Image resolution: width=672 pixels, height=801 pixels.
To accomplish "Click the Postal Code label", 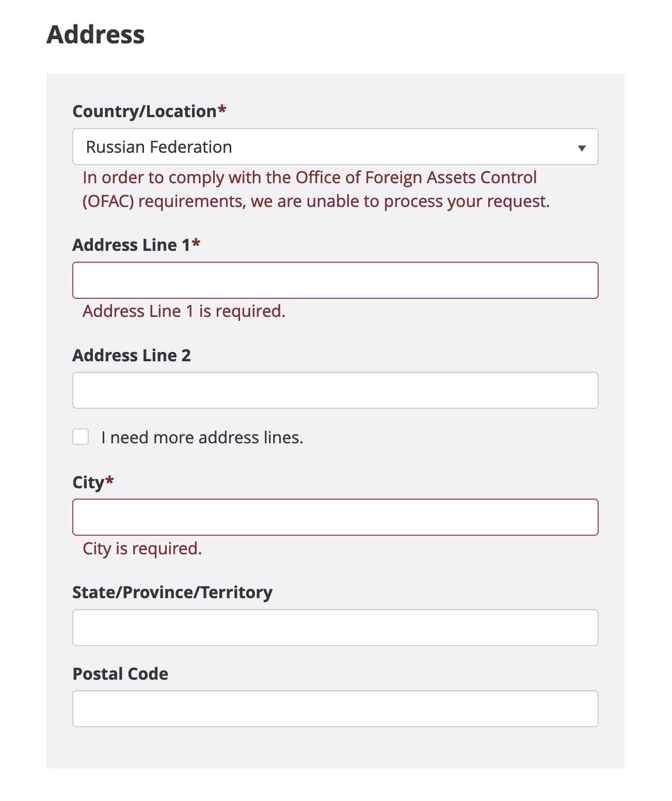I will pos(120,674).
